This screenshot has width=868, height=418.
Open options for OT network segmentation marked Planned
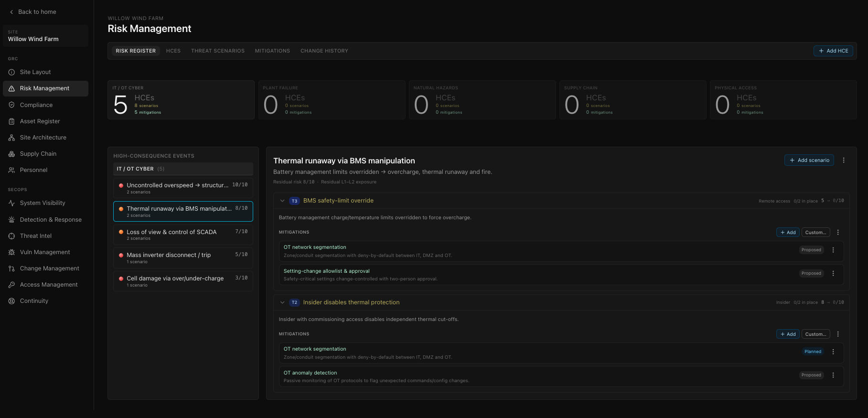(x=833, y=352)
